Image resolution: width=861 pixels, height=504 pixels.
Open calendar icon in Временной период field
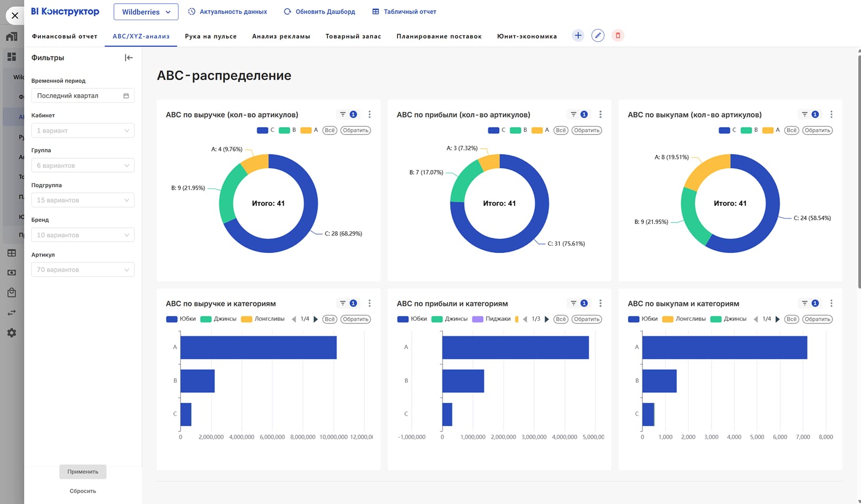126,96
